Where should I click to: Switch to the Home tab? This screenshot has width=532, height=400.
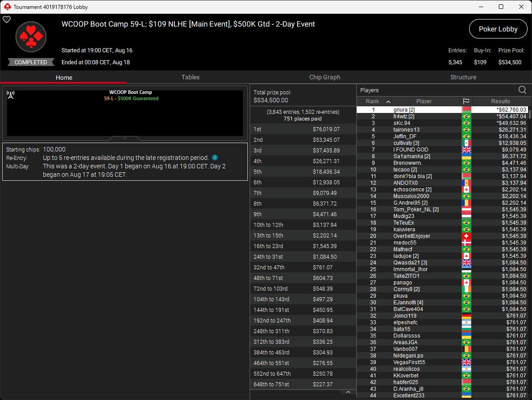[x=64, y=78]
